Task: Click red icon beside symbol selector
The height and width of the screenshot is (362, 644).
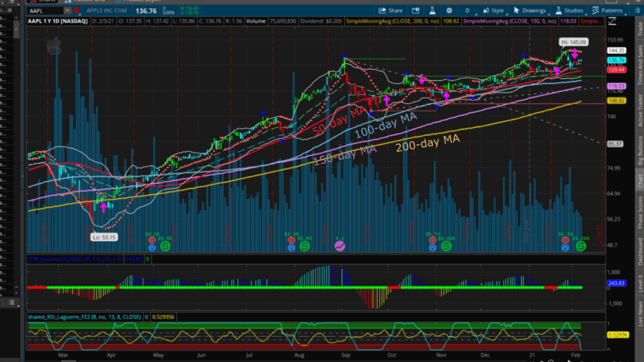Action: 77,11
